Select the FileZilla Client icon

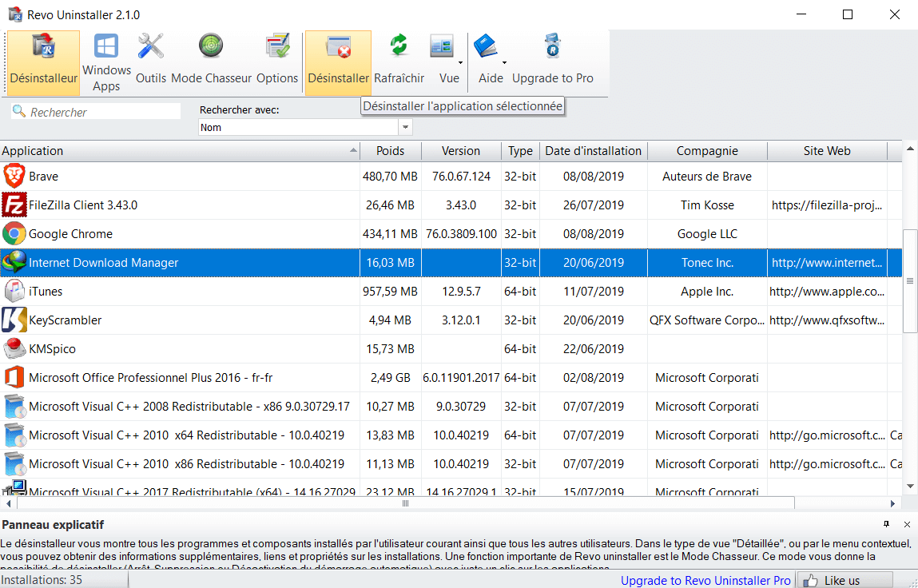coord(14,205)
